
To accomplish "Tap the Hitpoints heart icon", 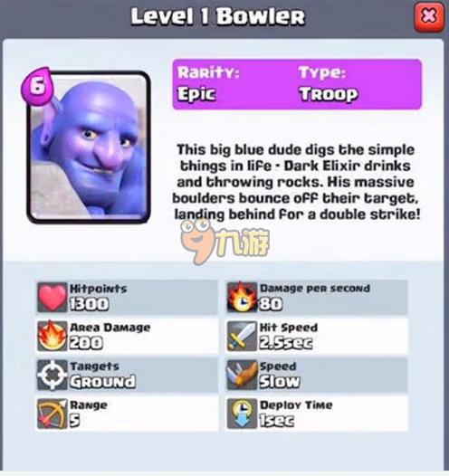I will (53, 298).
